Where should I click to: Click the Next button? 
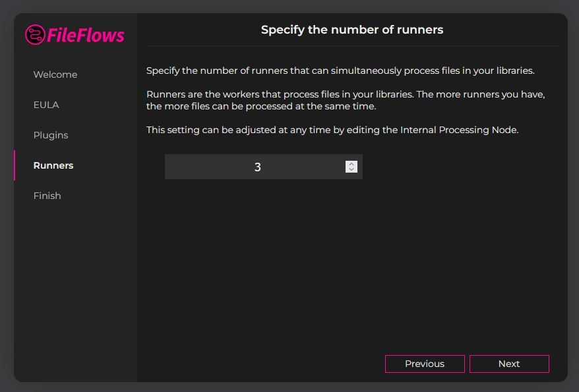pyautogui.click(x=509, y=364)
